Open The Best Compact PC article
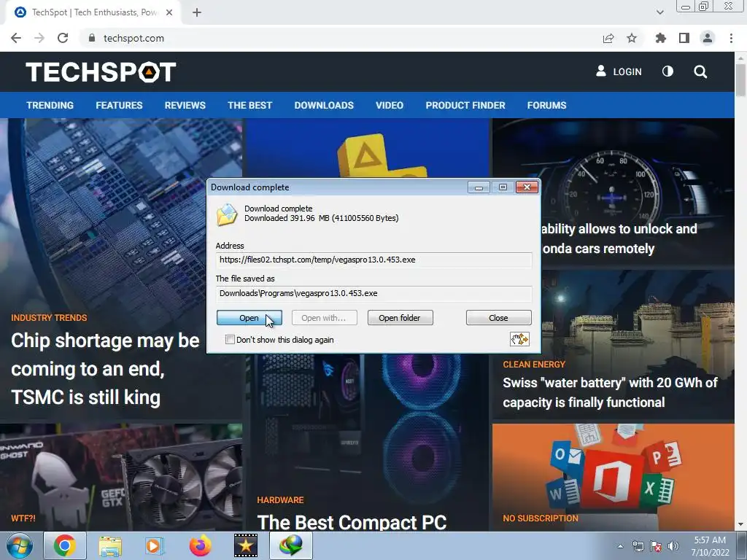The image size is (747, 560). pos(352,522)
